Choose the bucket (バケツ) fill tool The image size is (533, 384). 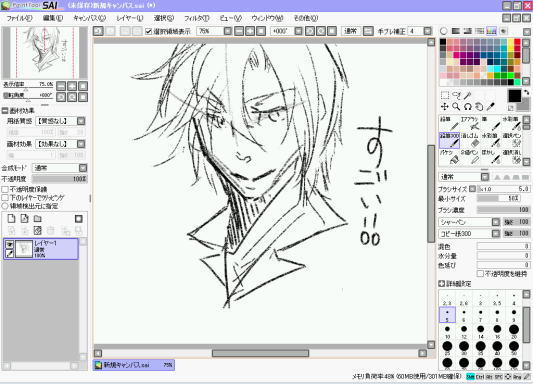coord(449,157)
